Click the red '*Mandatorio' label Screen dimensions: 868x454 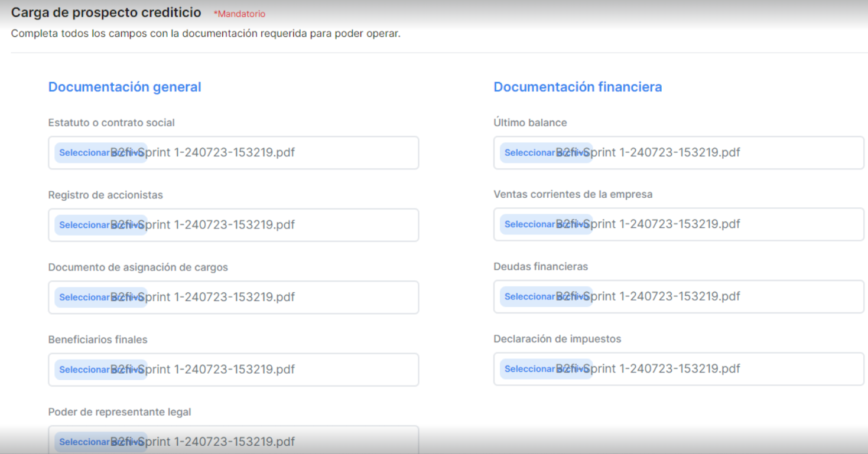coord(239,14)
